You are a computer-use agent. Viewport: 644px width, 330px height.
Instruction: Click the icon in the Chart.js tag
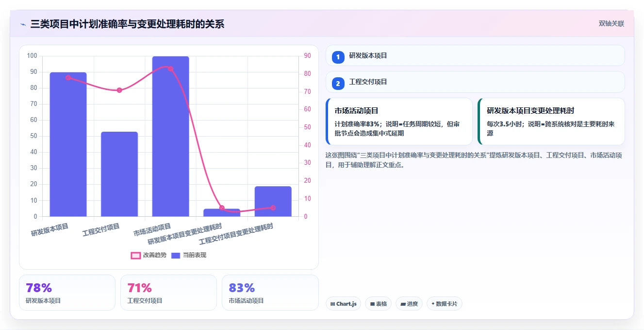[x=332, y=304]
